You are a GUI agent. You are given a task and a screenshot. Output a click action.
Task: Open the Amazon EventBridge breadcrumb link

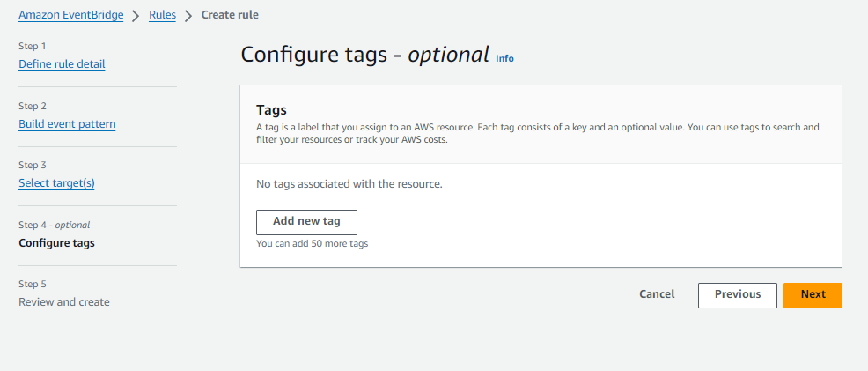click(x=70, y=15)
